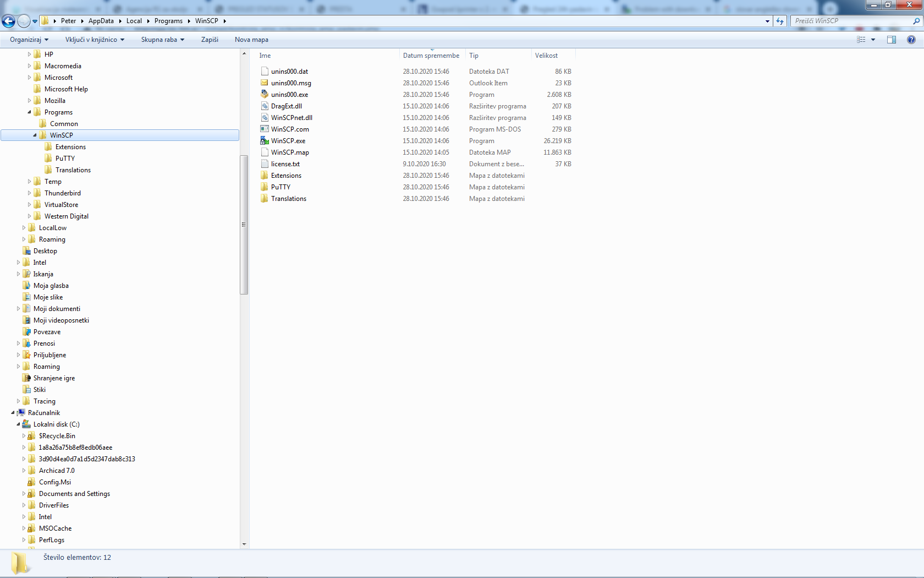Viewport: 924px width, 578px height.
Task: Click the Nova mapa button
Action: [251, 40]
